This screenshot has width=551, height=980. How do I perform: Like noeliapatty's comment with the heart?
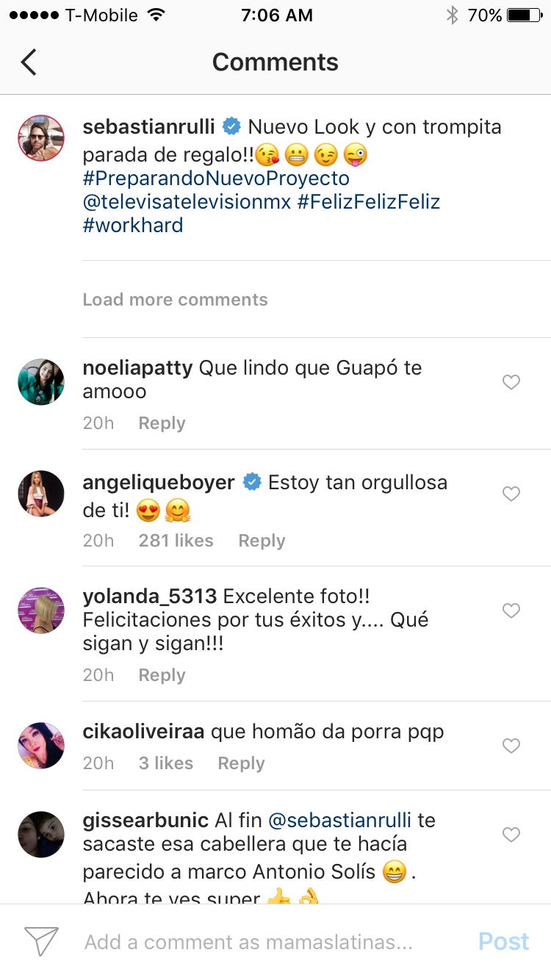coord(511,382)
